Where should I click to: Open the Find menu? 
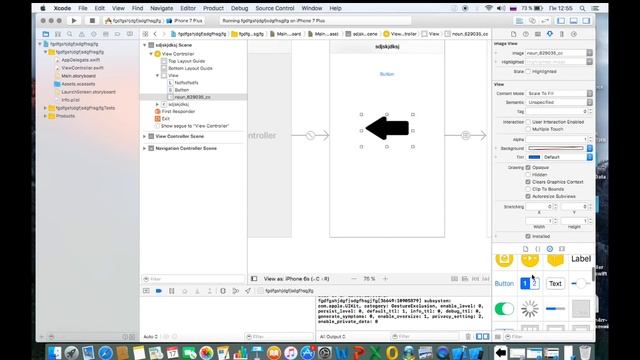tap(138, 8)
